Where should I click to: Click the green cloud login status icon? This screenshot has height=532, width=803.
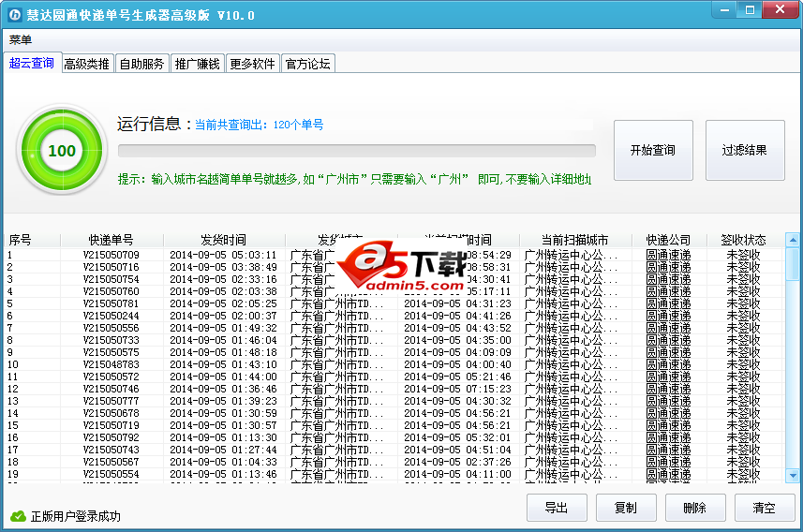click(x=18, y=516)
